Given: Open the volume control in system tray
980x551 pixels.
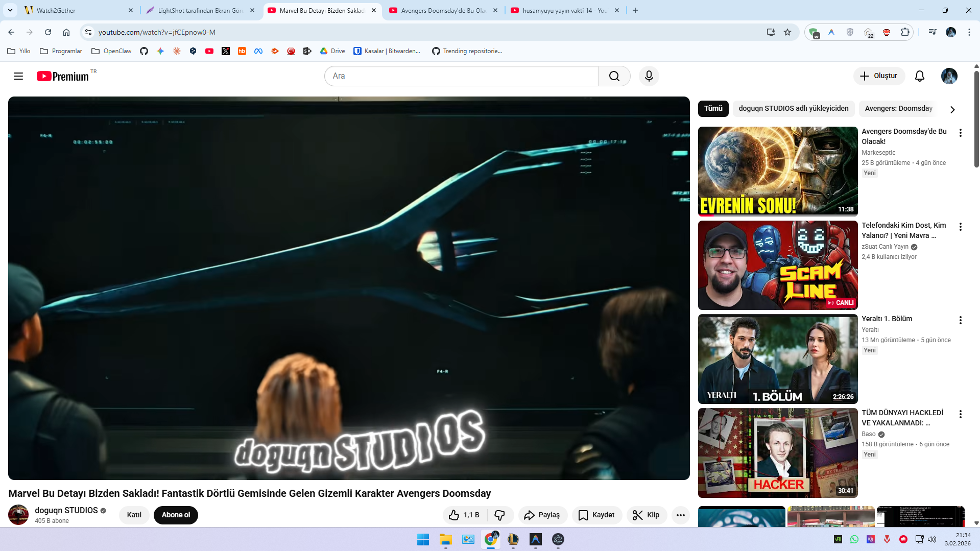Looking at the screenshot, I should (932, 539).
